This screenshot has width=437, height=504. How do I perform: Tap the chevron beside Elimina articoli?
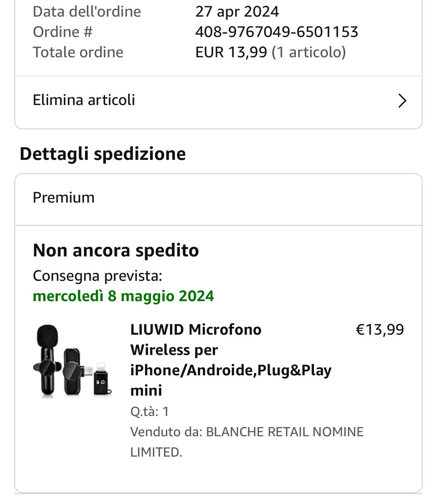click(402, 101)
